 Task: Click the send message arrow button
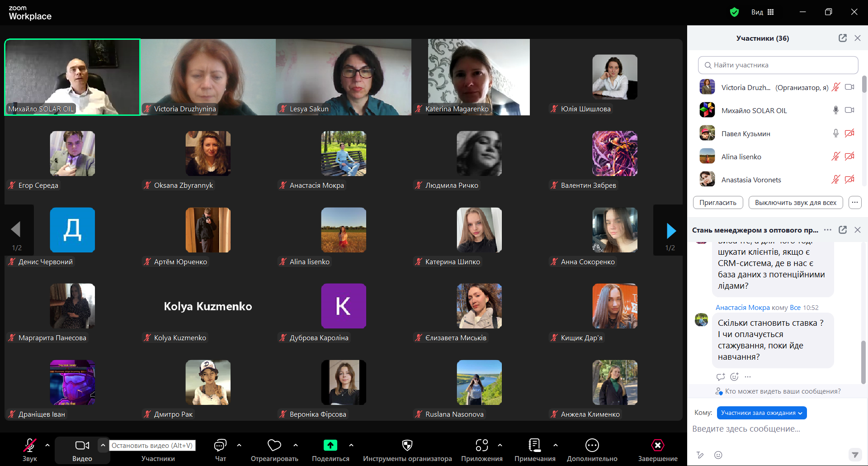(855, 454)
